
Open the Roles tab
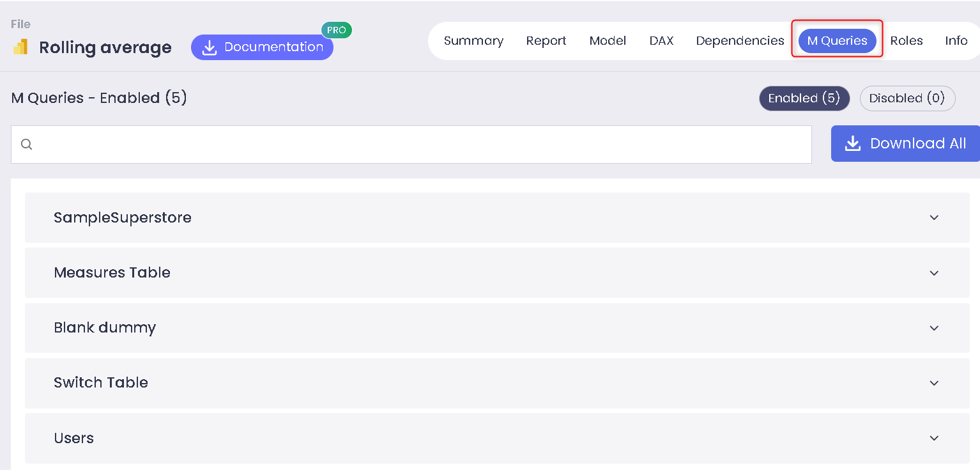click(906, 41)
